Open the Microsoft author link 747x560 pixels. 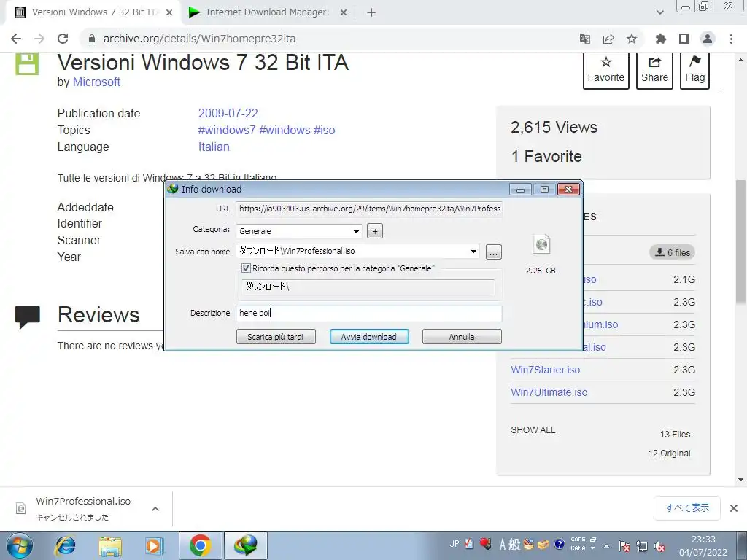pos(96,82)
